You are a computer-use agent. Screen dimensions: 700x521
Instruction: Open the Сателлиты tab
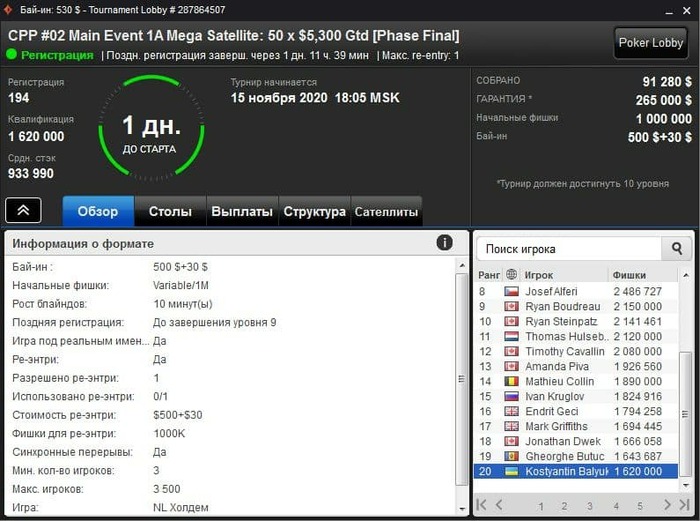coord(386,211)
